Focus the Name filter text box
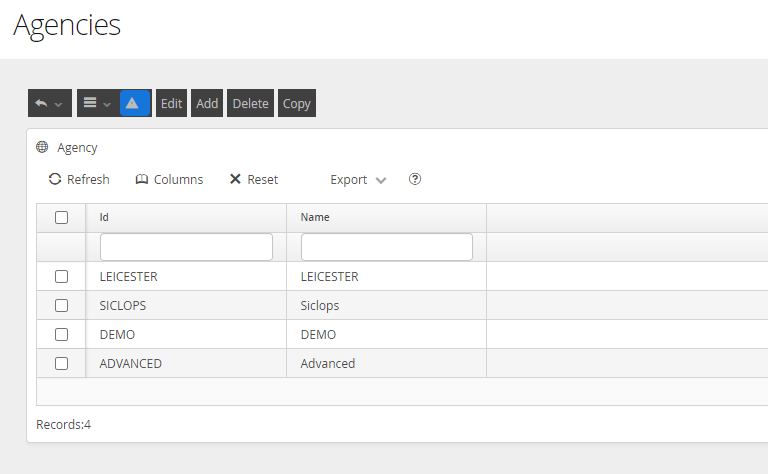The height and width of the screenshot is (474, 768). click(386, 247)
